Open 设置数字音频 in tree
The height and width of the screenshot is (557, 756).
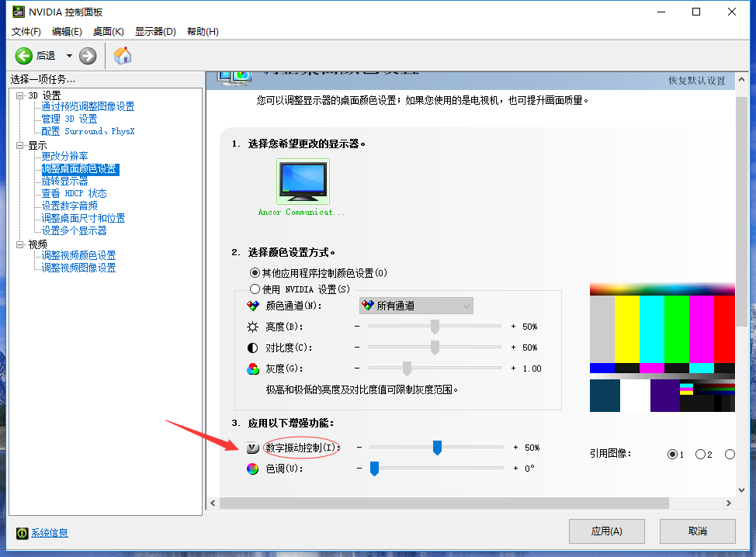(69, 206)
